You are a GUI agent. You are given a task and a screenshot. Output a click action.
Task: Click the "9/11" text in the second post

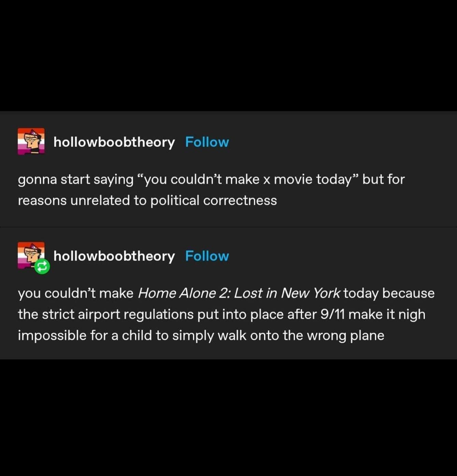[x=332, y=314]
